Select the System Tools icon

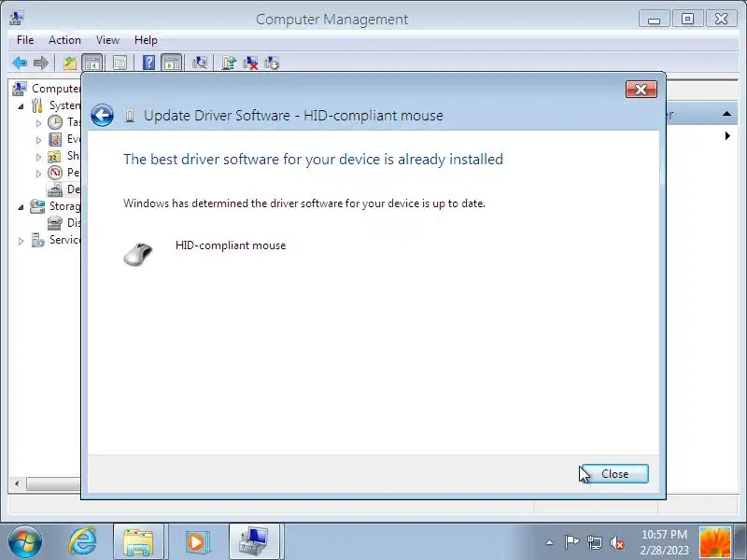[x=37, y=105]
